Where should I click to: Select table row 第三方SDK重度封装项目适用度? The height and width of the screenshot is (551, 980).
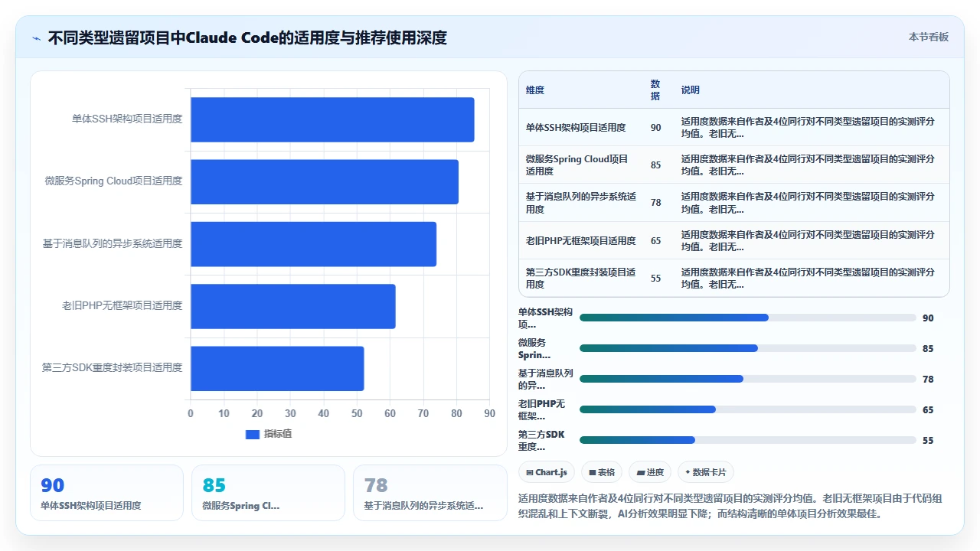(x=733, y=278)
